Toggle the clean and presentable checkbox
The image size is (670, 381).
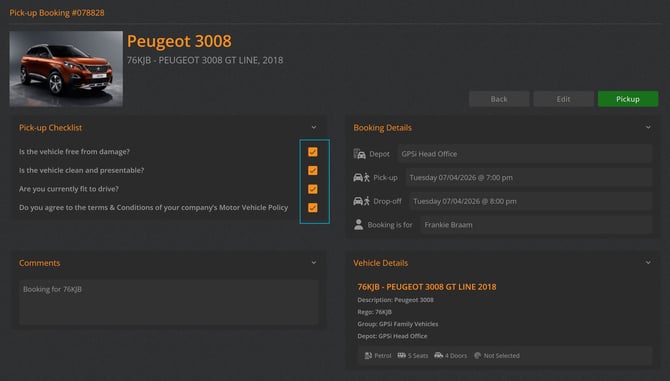coord(313,170)
